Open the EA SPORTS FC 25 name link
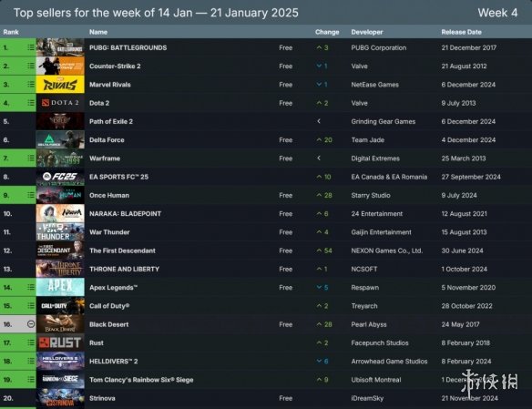 tap(118, 177)
